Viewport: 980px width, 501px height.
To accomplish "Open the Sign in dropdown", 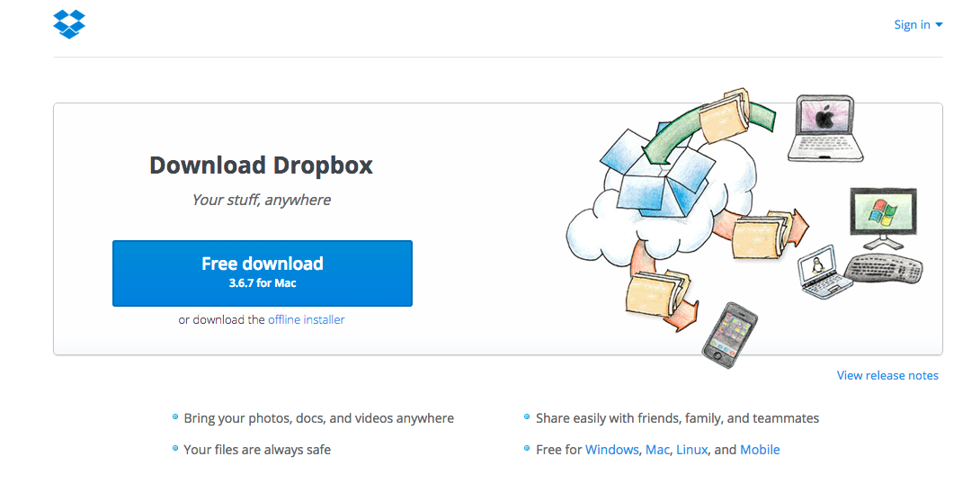I will (918, 25).
